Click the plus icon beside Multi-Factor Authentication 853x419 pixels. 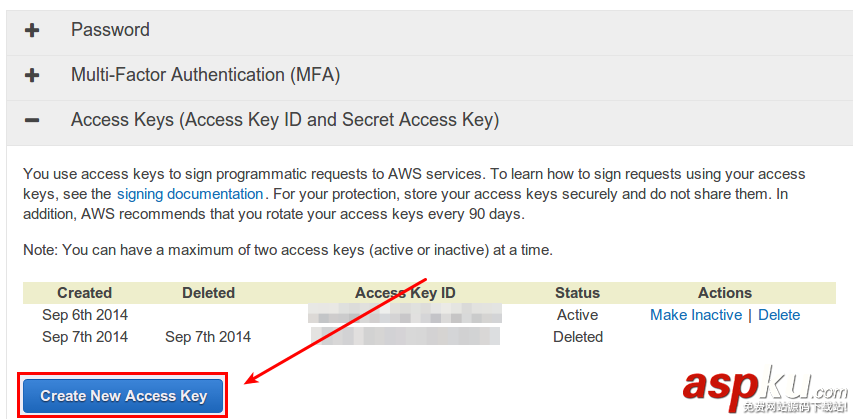coord(32,75)
